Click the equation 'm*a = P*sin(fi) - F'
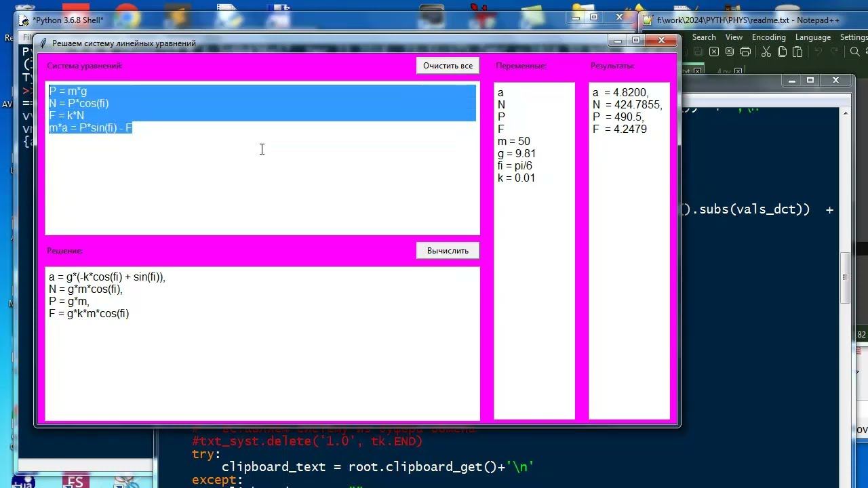 (x=90, y=127)
